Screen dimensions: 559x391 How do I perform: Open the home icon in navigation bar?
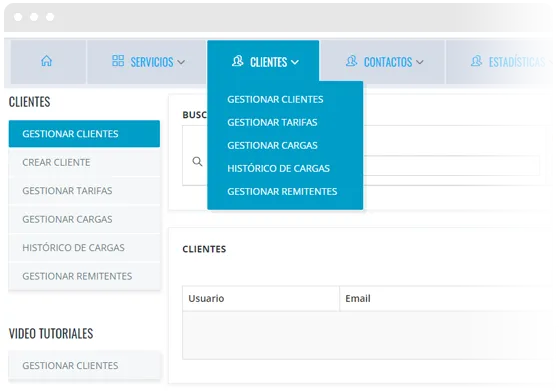point(46,61)
